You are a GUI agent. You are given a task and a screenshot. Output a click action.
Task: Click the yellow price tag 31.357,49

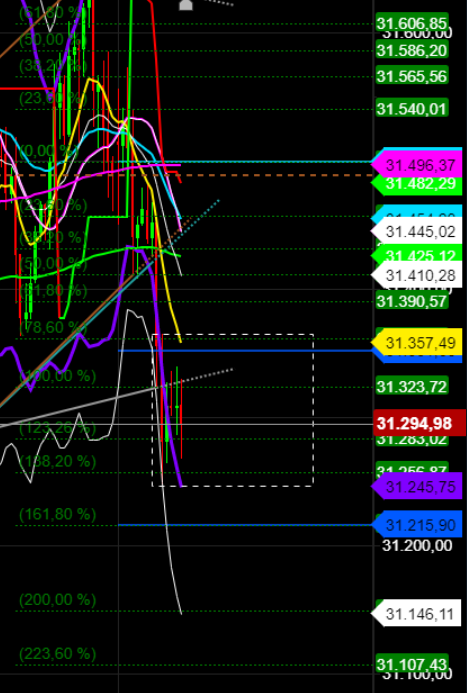417,342
